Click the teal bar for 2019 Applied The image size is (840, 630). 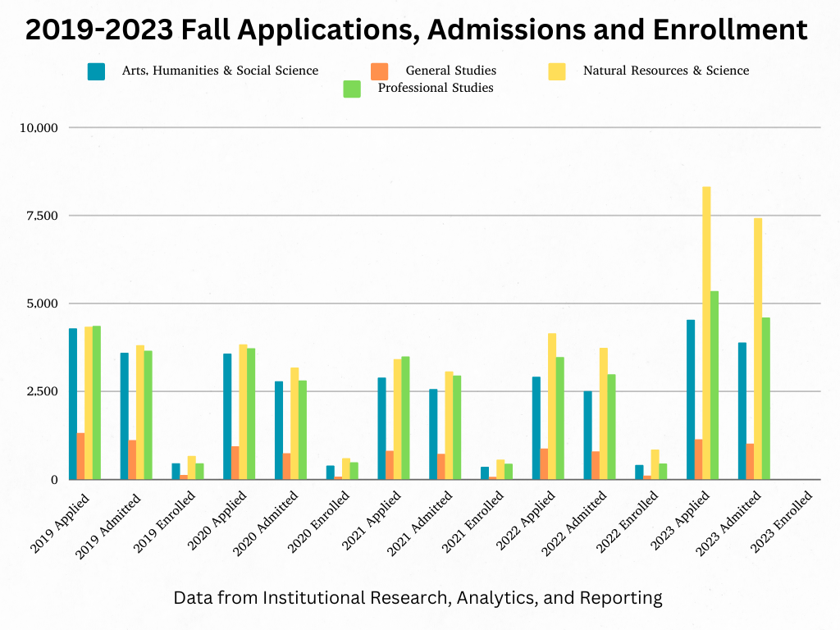pos(73,404)
